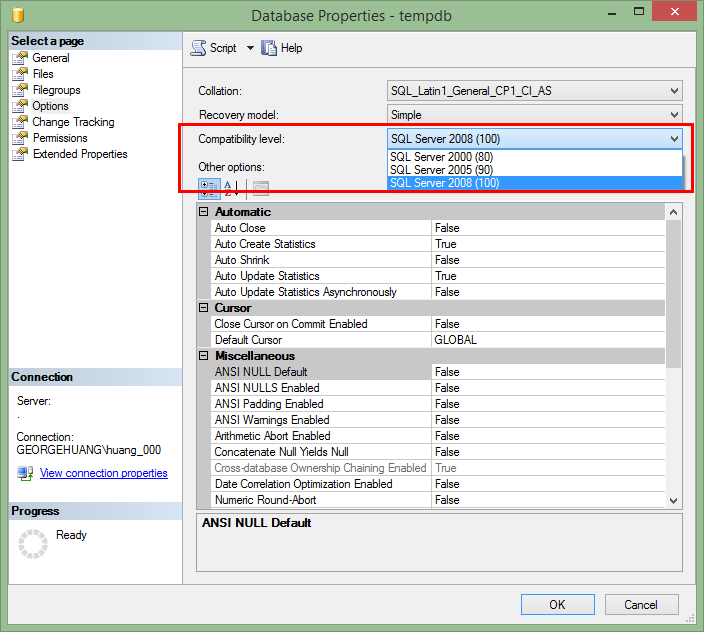Image resolution: width=704 pixels, height=632 pixels.
Task: Open the Change Tracking page
Action: coord(73,122)
